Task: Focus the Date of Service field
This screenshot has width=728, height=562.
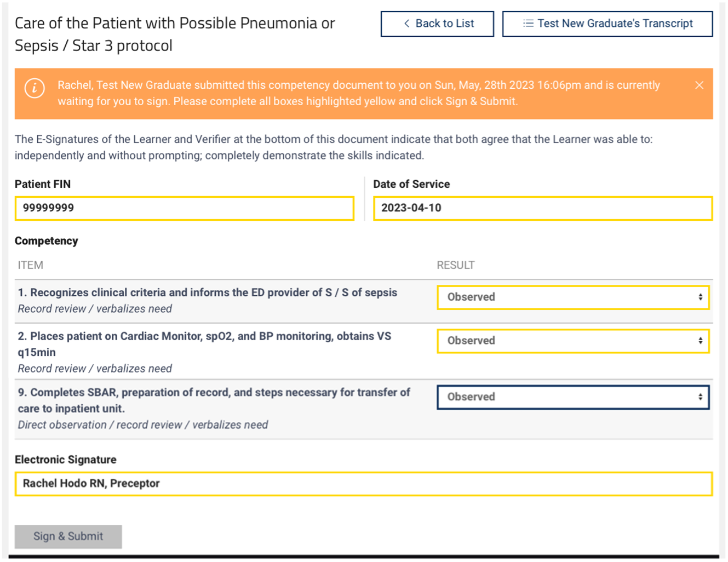Action: (x=543, y=208)
